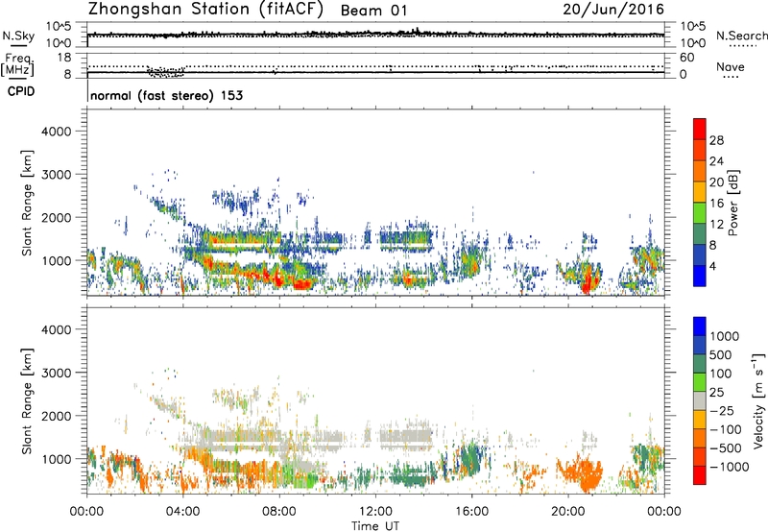The height and width of the screenshot is (532, 768).
Task: Click the '-25' velocity colorbar value
Action: 723,411
